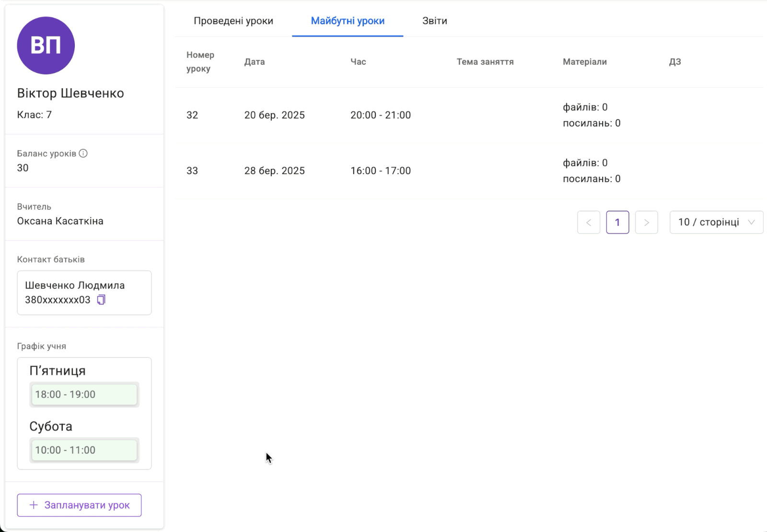Click the Saturday 10:00 - 11:00 time slot

[84, 450]
